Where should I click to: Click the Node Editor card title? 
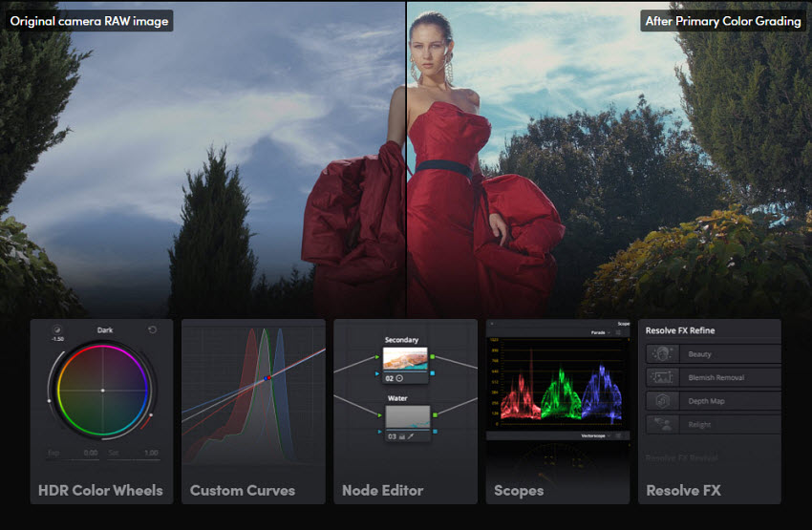[383, 490]
